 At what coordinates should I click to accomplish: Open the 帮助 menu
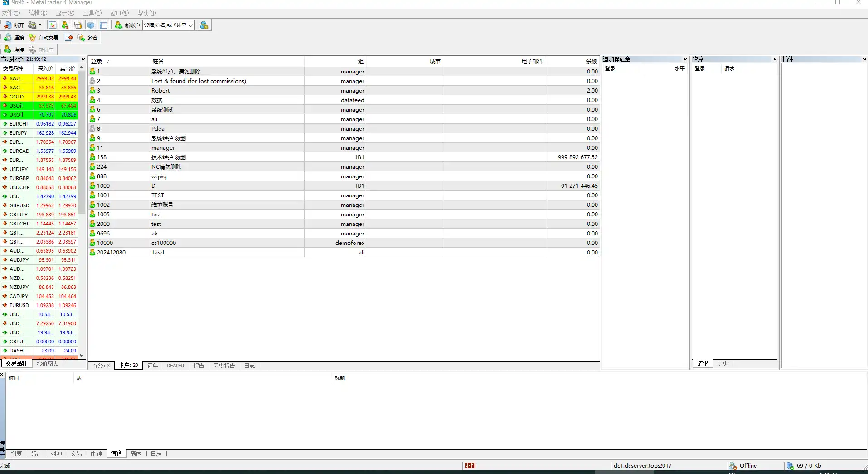click(x=146, y=13)
